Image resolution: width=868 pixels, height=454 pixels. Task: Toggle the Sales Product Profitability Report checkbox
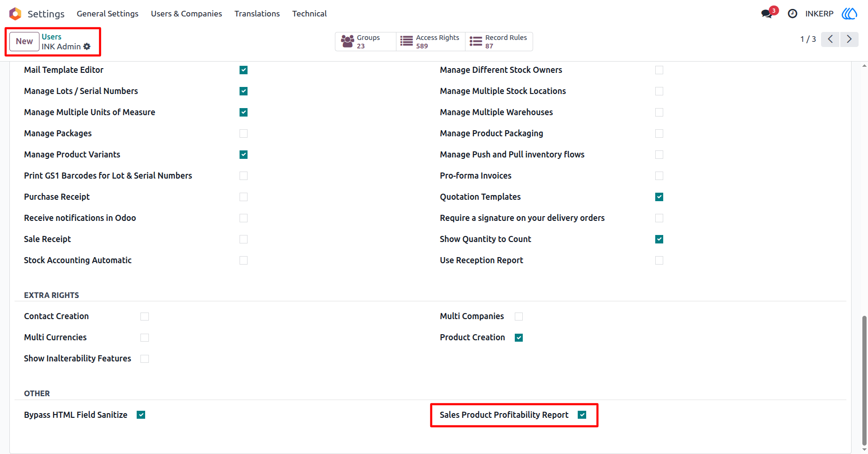(x=582, y=415)
